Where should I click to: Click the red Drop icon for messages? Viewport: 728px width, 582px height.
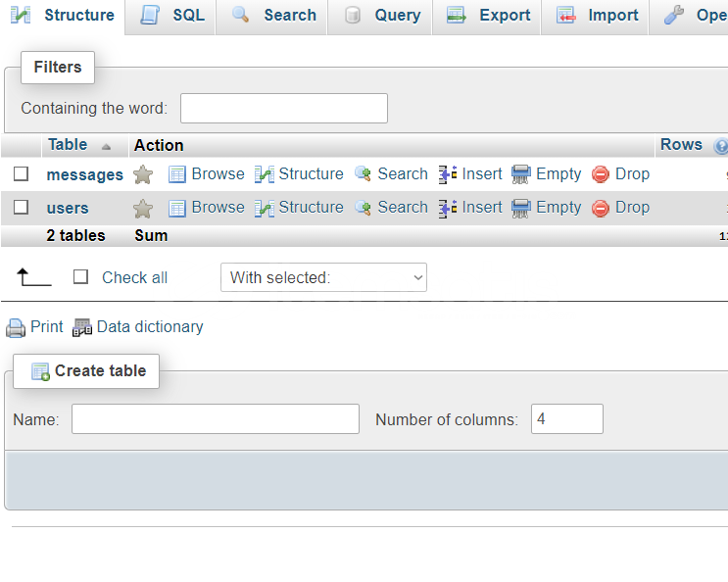601,174
